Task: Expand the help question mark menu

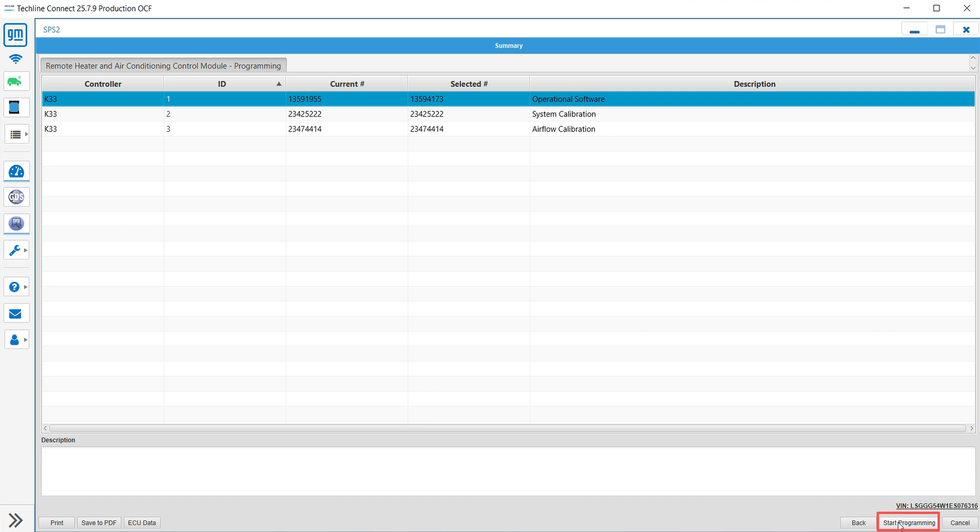Action: [16, 287]
